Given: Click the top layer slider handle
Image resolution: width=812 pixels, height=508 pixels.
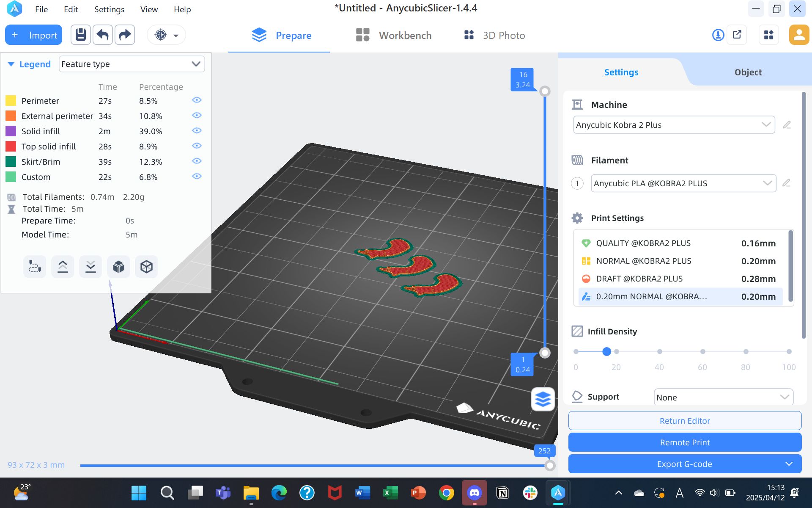Looking at the screenshot, I should (x=545, y=91).
